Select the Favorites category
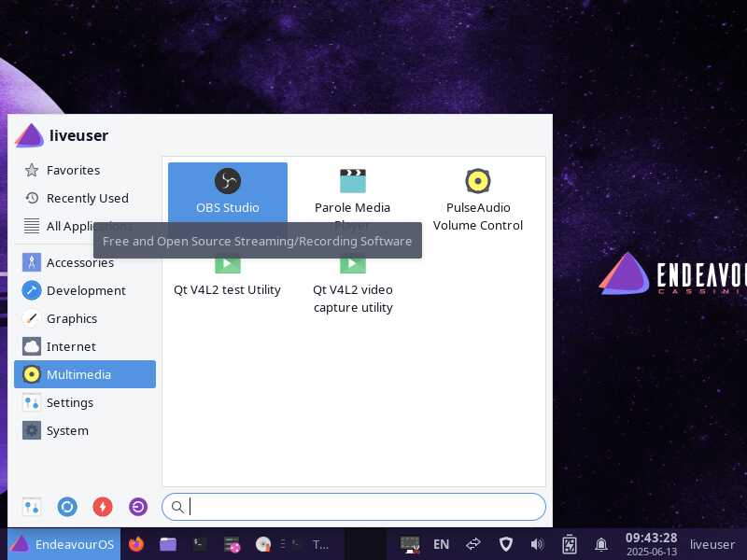The image size is (747, 560). coord(85,170)
